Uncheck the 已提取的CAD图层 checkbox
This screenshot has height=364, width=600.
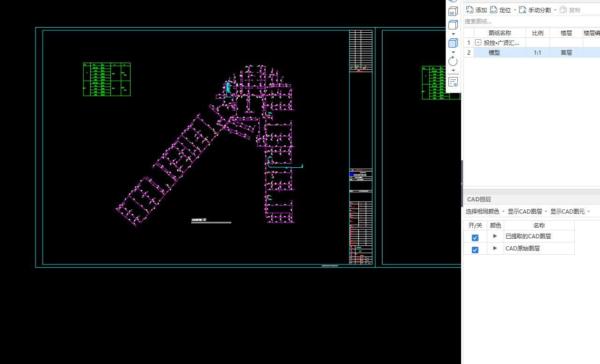[x=475, y=237]
